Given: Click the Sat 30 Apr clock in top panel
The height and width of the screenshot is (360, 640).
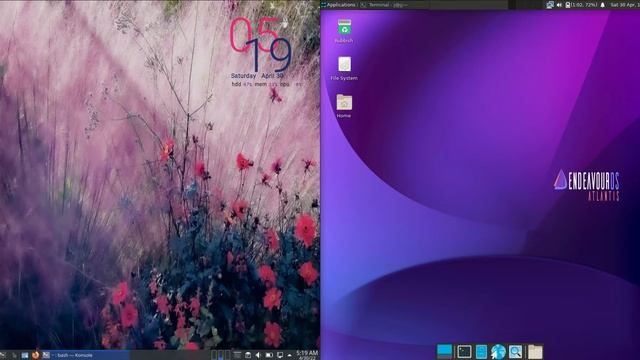Looking at the screenshot, I should point(624,5).
